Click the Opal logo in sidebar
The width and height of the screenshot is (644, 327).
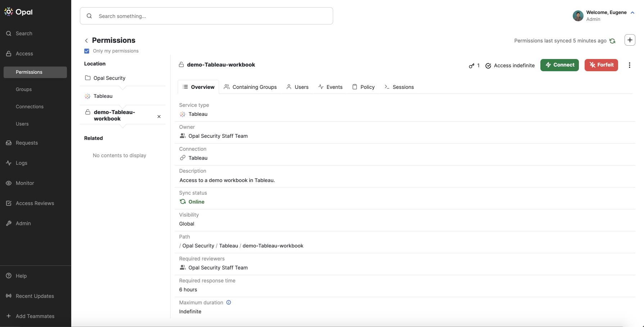(x=18, y=12)
